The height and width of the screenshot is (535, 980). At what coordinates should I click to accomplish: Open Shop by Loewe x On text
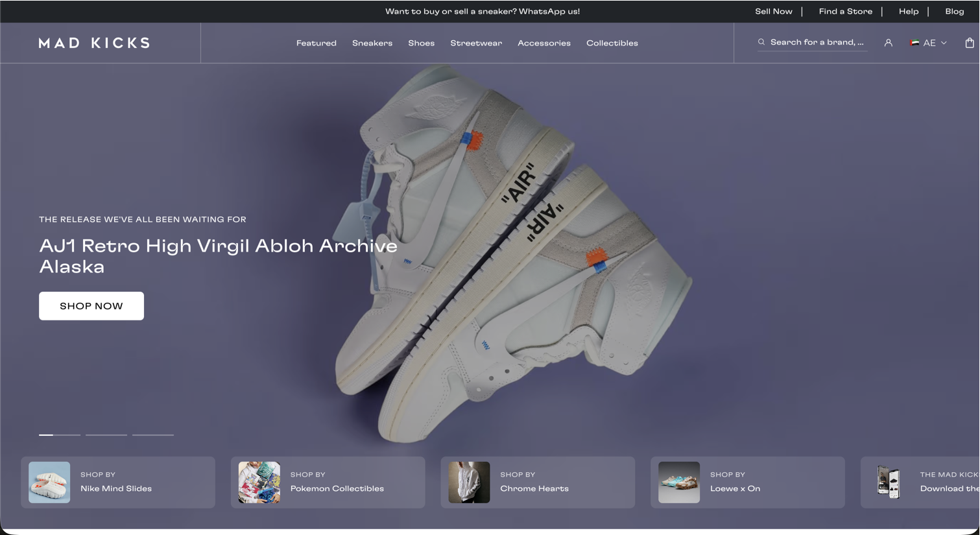735,482
